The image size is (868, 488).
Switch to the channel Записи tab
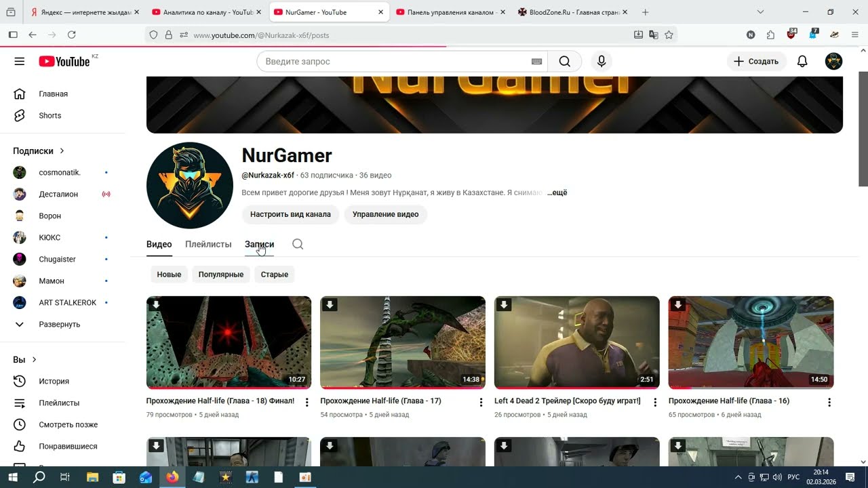pyautogui.click(x=259, y=244)
